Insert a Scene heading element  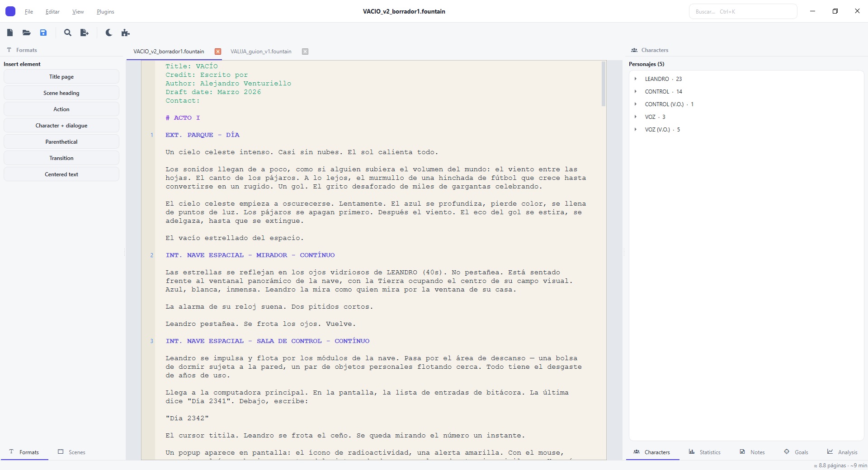tap(61, 93)
